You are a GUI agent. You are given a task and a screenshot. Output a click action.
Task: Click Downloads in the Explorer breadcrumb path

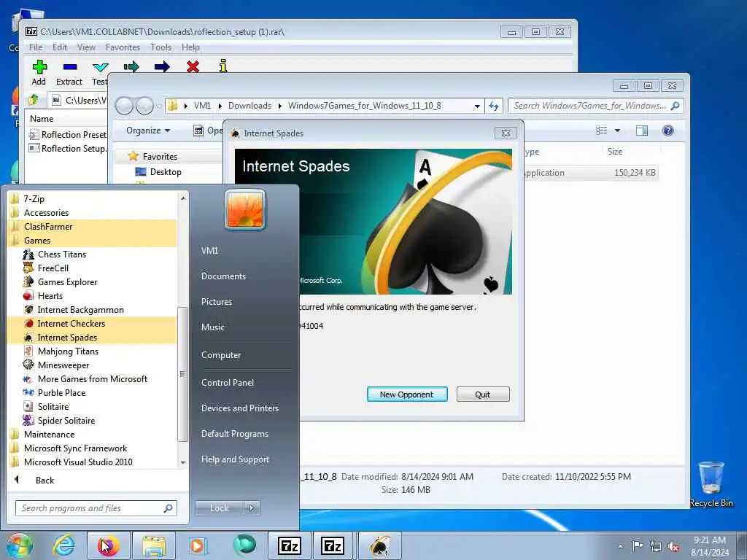249,106
